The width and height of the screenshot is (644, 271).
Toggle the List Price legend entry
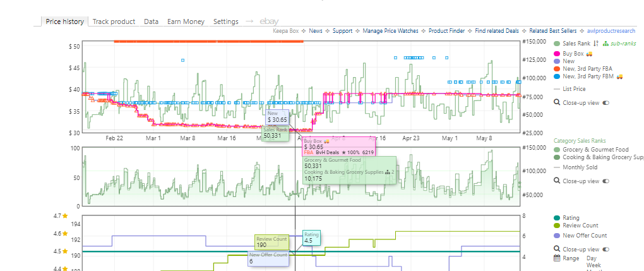point(569,89)
